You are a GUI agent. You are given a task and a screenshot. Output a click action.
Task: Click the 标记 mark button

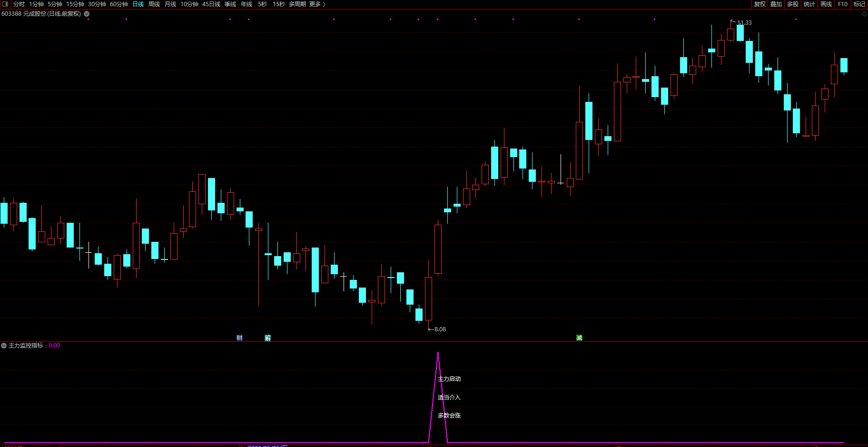(x=859, y=4)
